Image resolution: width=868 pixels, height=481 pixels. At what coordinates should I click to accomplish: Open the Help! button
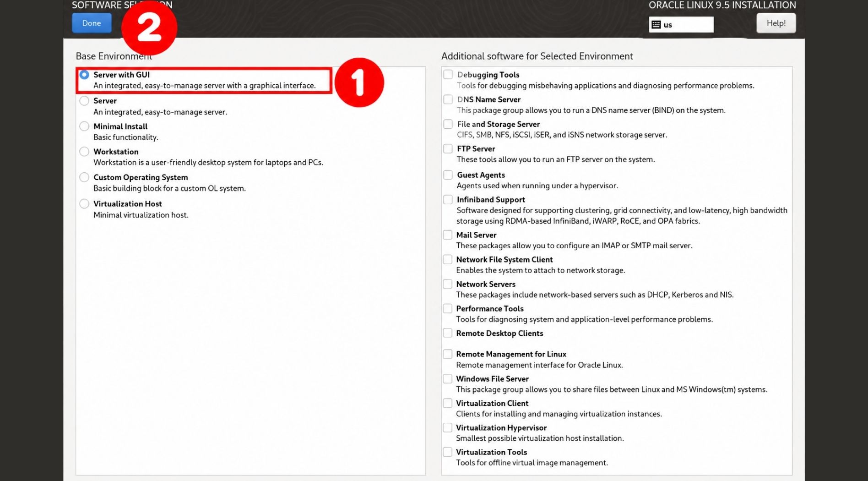[x=776, y=23]
